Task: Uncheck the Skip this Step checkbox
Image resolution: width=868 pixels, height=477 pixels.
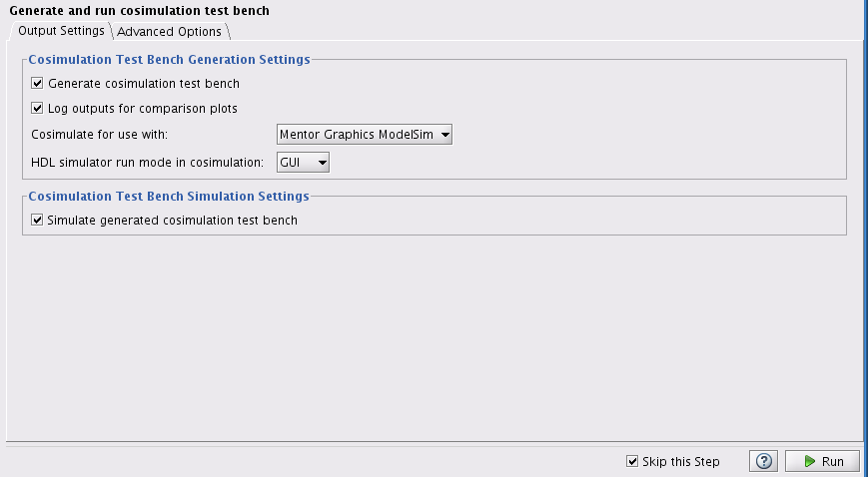Action: click(x=632, y=461)
